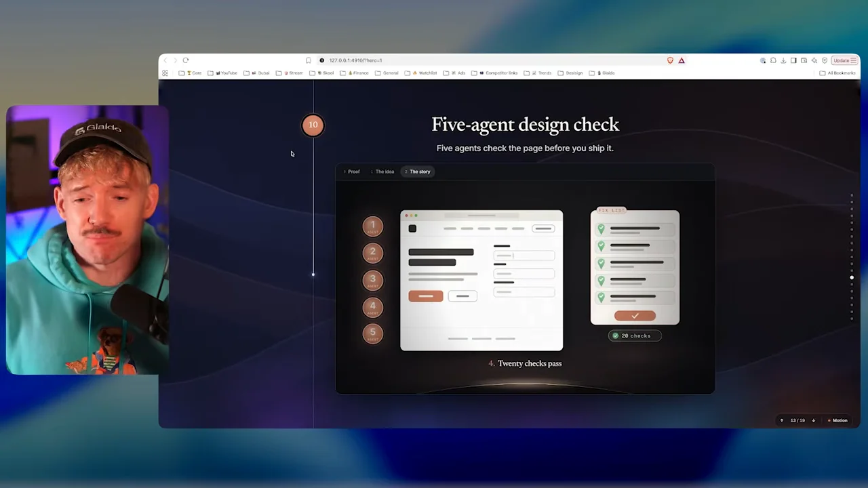Screen dimensions: 868x488
Task: Expand the All Bookmarks folder
Action: pyautogui.click(x=837, y=73)
